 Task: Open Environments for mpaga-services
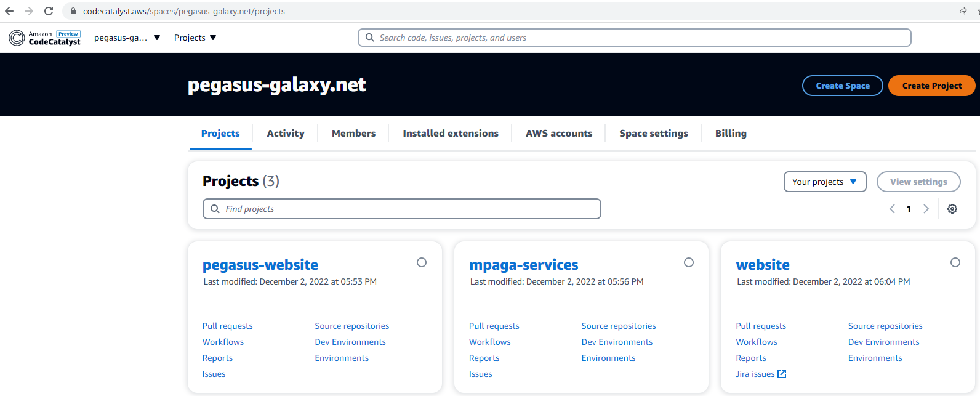(x=608, y=358)
